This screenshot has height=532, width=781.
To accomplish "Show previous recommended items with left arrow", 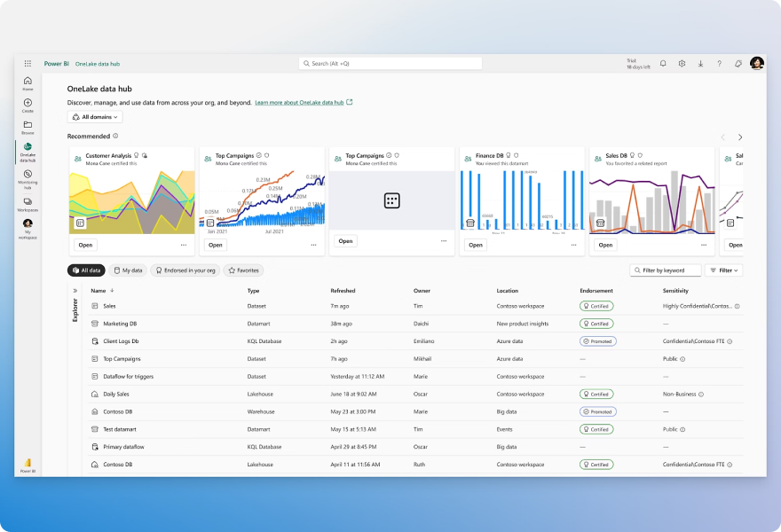I will [722, 137].
